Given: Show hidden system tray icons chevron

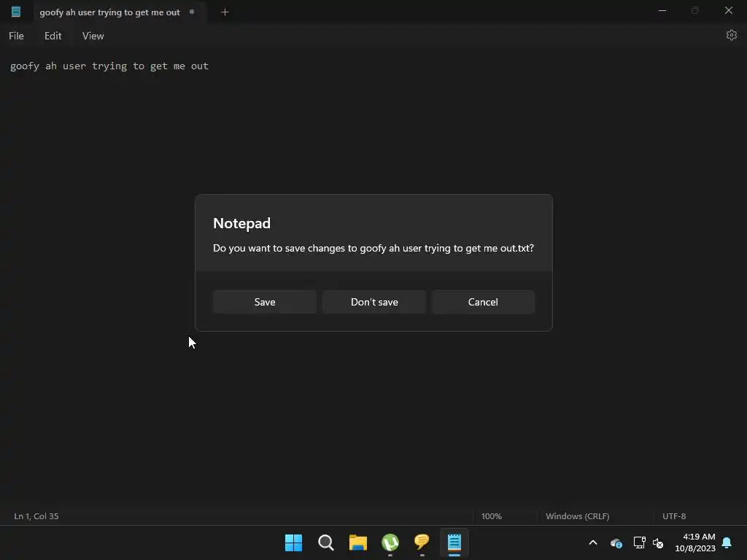Looking at the screenshot, I should coord(593,542).
